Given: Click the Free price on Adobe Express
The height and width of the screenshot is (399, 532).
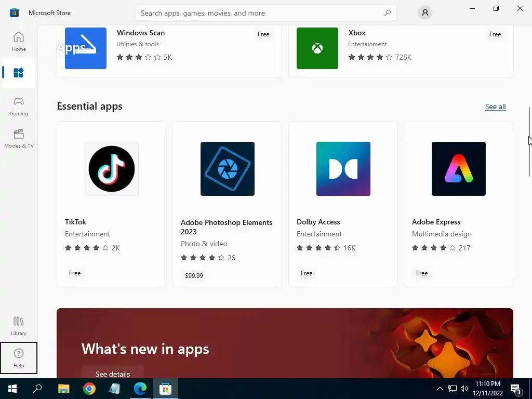Looking at the screenshot, I should [422, 273].
